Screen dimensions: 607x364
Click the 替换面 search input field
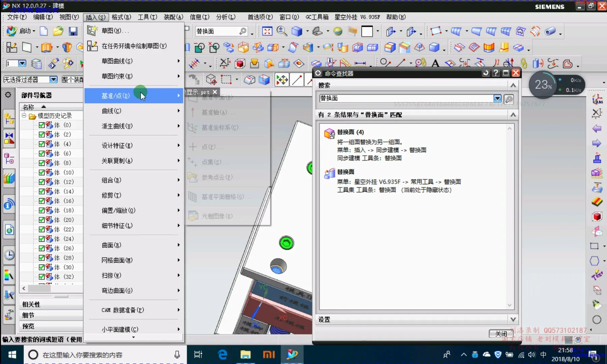pos(406,98)
